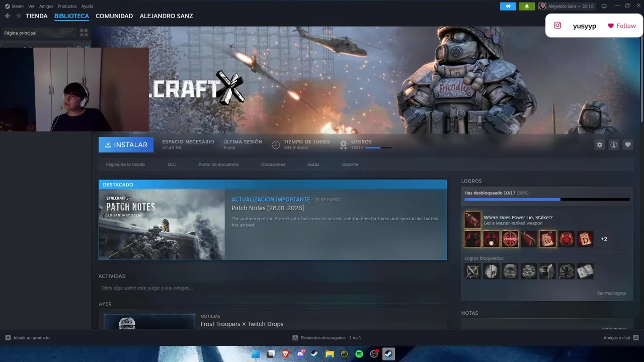Select the hat silhouette achievement icon
Viewport: 644px width, 362px height.
coord(472,239)
